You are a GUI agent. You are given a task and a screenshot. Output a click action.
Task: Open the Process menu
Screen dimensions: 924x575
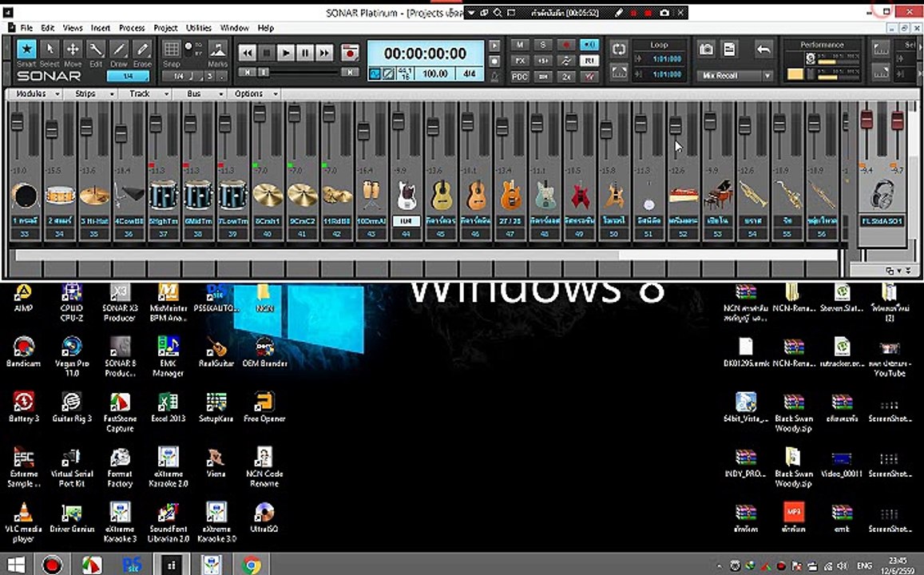[132, 28]
